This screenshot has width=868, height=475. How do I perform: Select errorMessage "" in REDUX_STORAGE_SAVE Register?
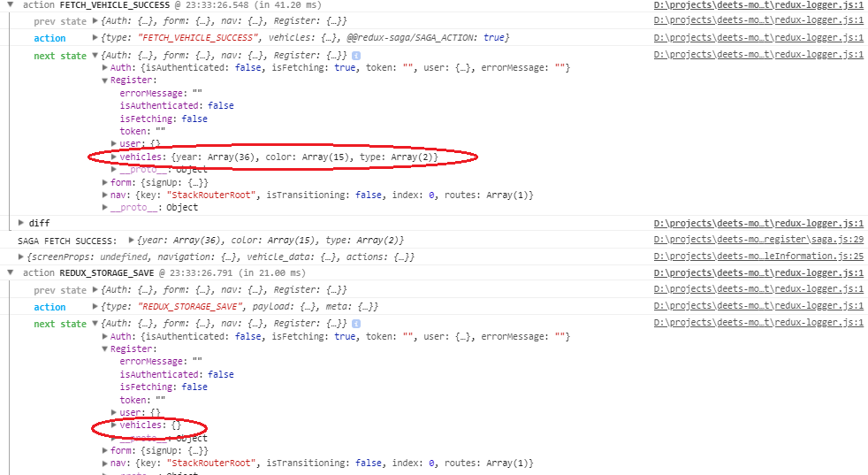click(x=161, y=362)
